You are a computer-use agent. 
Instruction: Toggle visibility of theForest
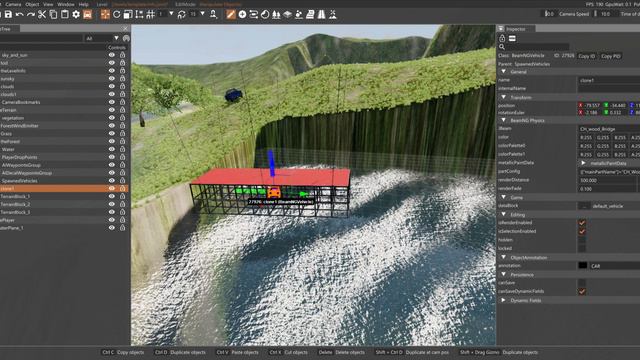[x=112, y=142]
